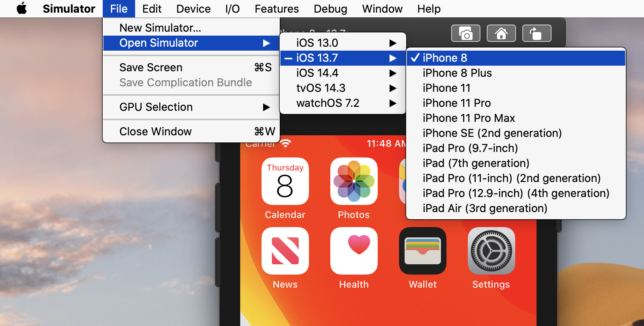Expand the iOS 14.4 runtime submenu

(343, 73)
